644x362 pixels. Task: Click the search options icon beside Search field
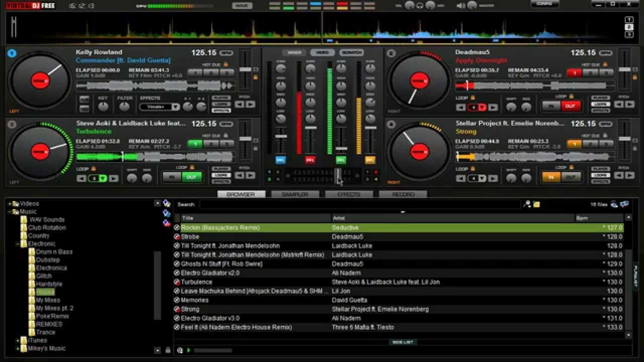coord(527,204)
